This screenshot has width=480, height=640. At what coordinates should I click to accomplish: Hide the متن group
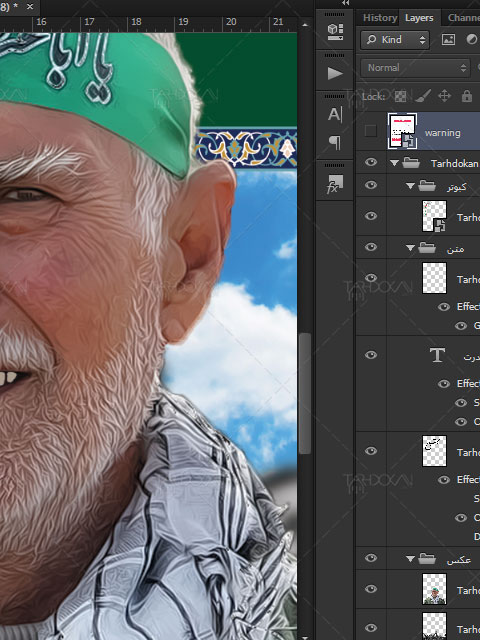pyautogui.click(x=371, y=247)
